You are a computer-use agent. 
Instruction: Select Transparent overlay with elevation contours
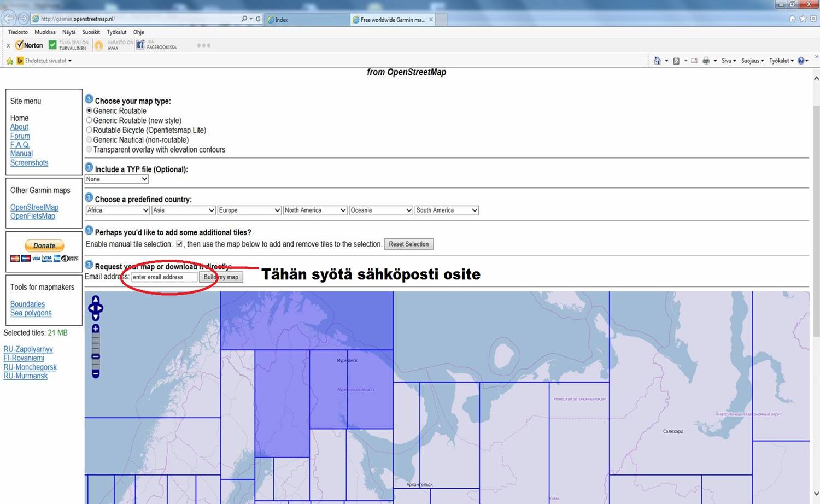89,149
